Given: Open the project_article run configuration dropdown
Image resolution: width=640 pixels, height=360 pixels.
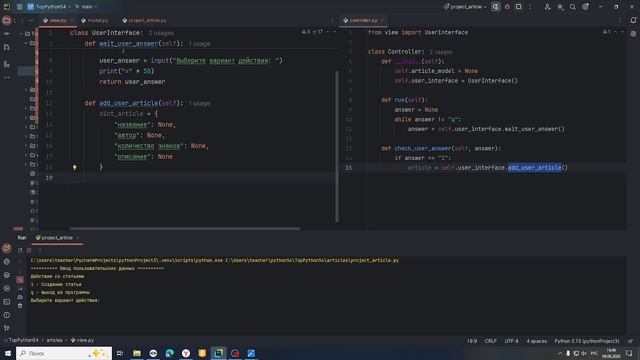Looking at the screenshot, I should click(465, 7).
